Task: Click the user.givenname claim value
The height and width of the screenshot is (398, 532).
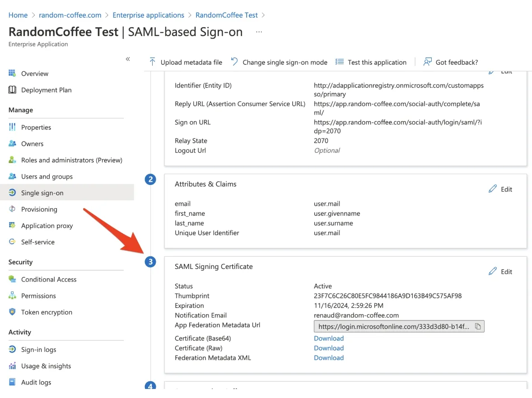Action: [337, 213]
